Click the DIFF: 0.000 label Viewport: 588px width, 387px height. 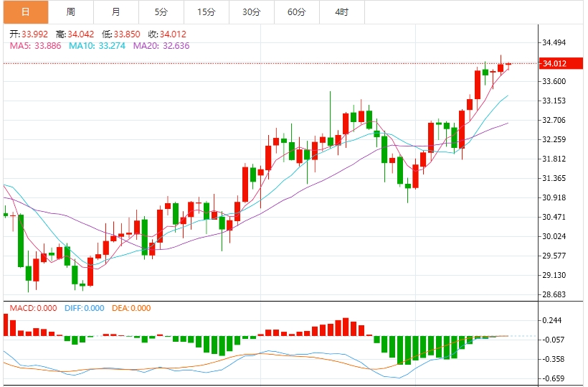[x=85, y=308]
